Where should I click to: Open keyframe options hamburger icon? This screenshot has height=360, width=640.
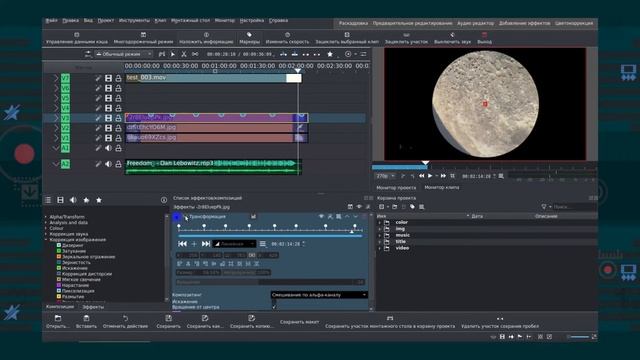click(x=262, y=244)
